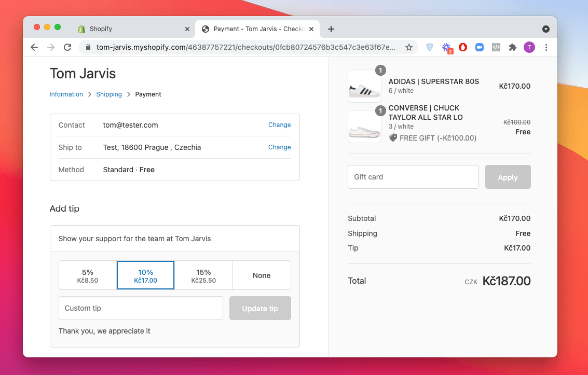This screenshot has height=375, width=588.
Task: Focus the Custom tip field
Action: tap(141, 308)
